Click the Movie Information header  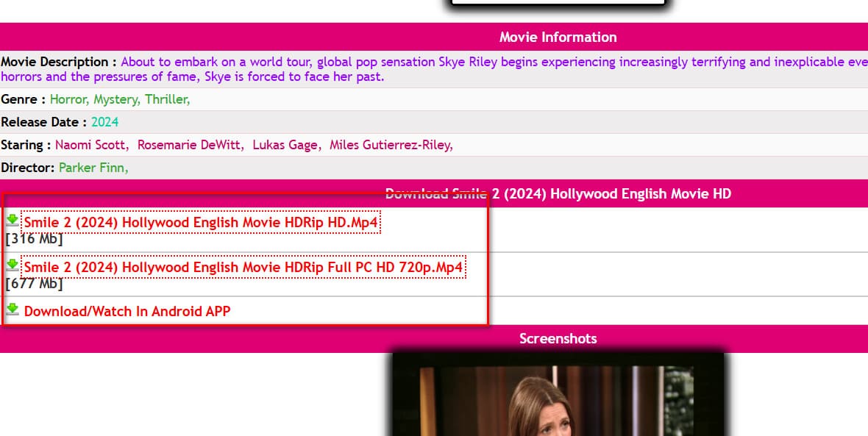point(558,37)
